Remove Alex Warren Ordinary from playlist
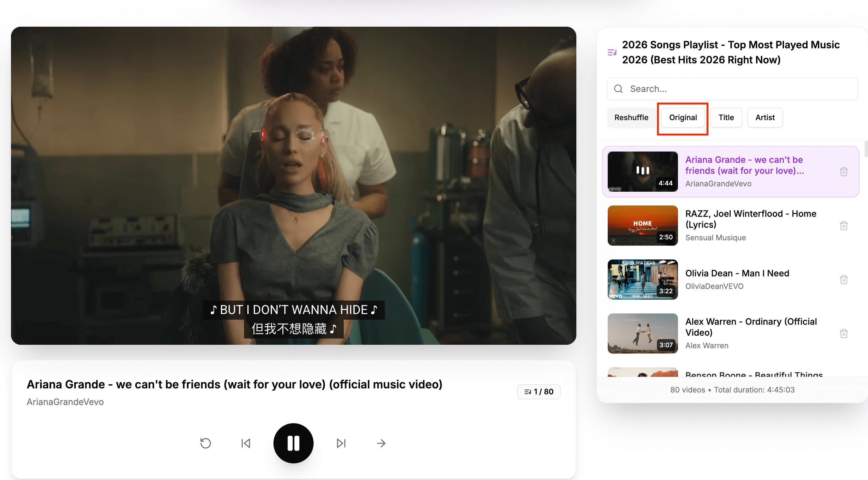Viewport: 868px width, 480px height. pyautogui.click(x=844, y=333)
